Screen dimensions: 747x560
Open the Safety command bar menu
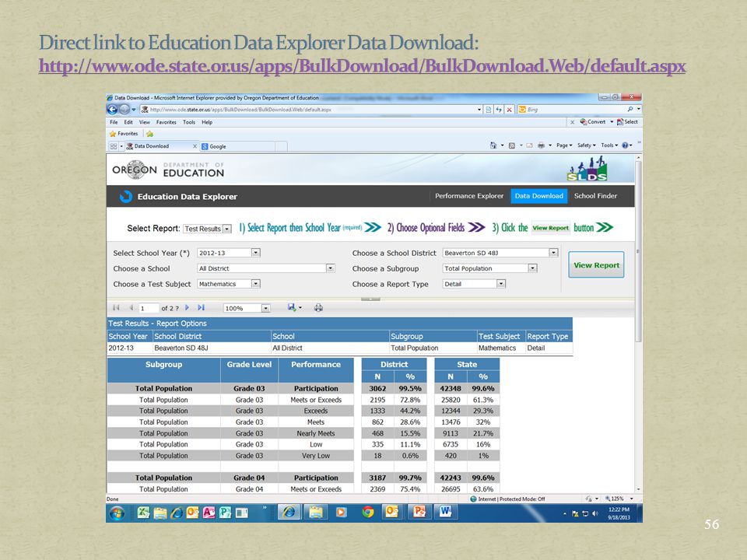point(587,145)
